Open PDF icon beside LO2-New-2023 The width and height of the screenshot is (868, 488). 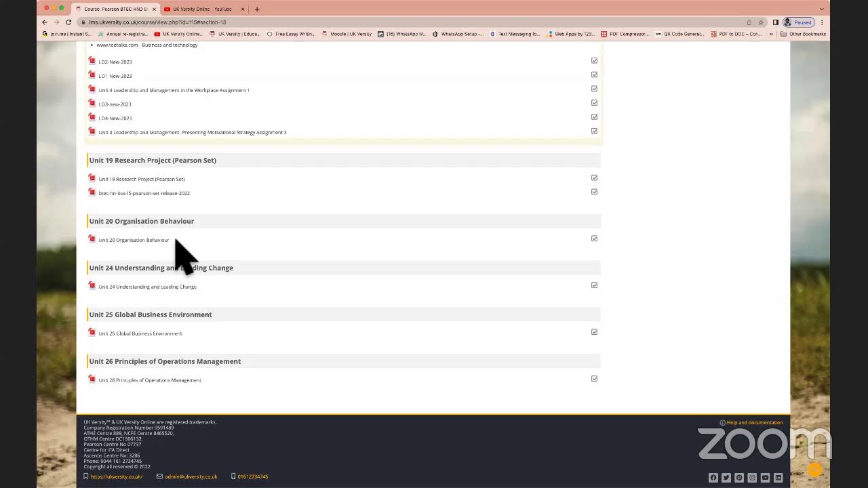92,61
